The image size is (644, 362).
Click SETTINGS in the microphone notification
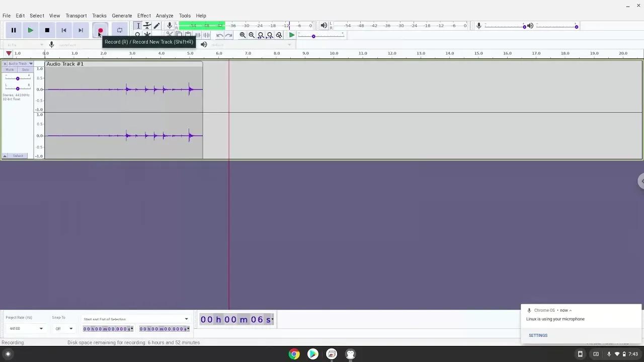[x=538, y=335]
